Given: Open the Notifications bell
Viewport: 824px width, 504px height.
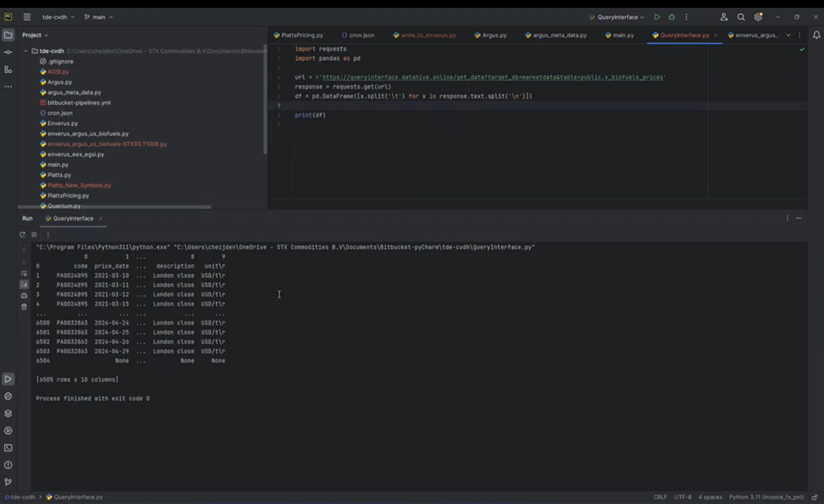Looking at the screenshot, I should click(x=816, y=35).
